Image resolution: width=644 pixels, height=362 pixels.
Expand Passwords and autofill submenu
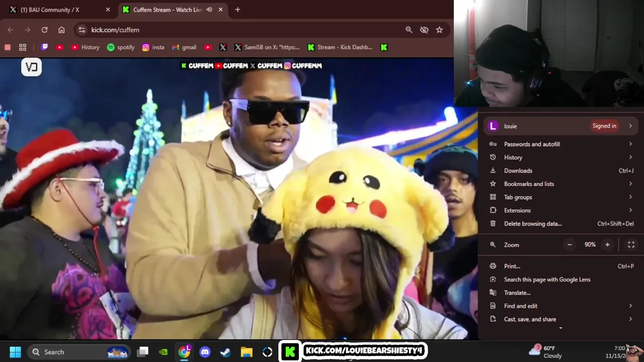point(560,144)
